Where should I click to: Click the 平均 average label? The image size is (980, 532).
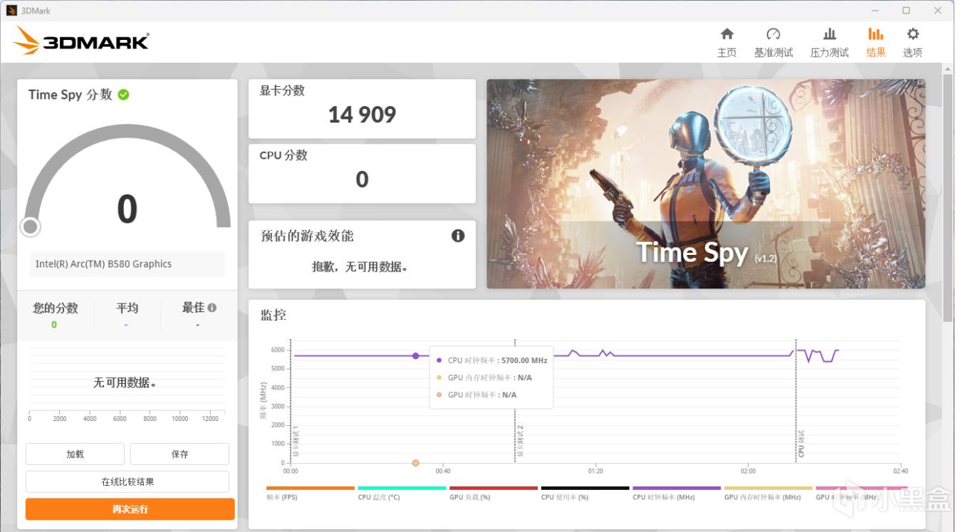[x=127, y=308]
